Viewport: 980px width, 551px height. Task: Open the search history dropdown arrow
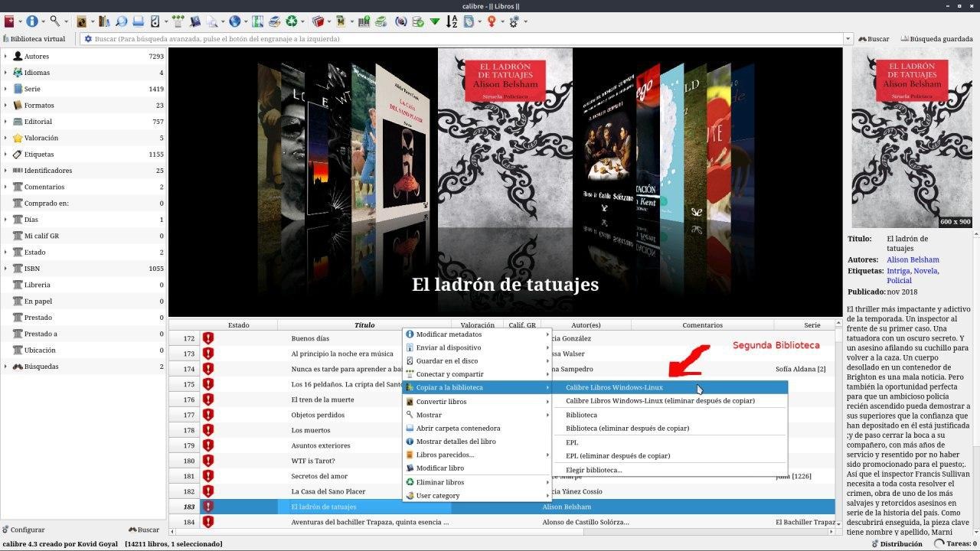(848, 39)
